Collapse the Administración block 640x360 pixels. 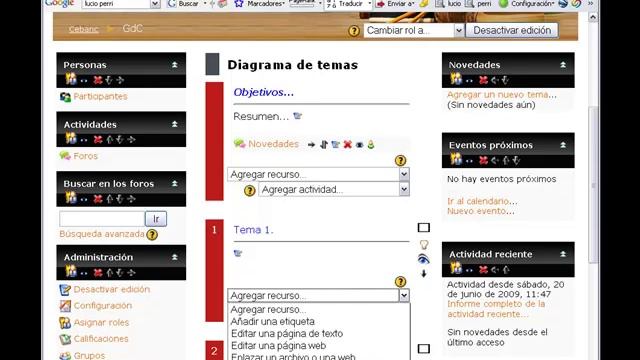[x=174, y=257]
